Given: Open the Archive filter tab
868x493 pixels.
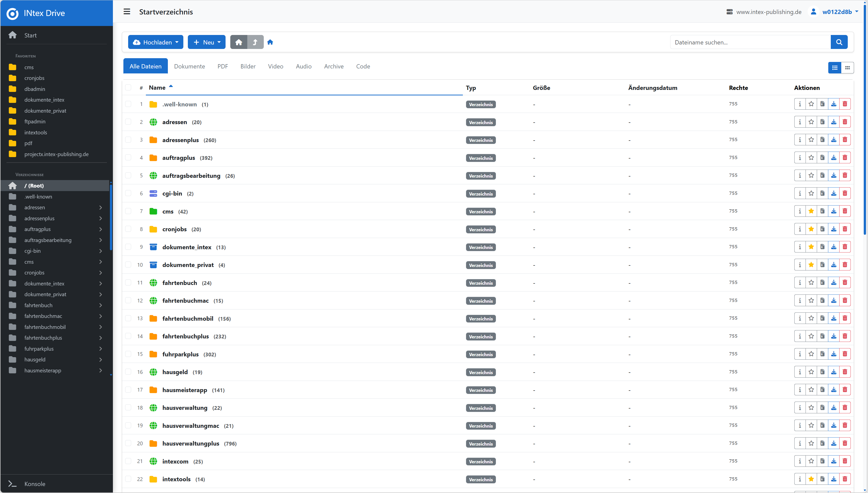Looking at the screenshot, I should [333, 66].
